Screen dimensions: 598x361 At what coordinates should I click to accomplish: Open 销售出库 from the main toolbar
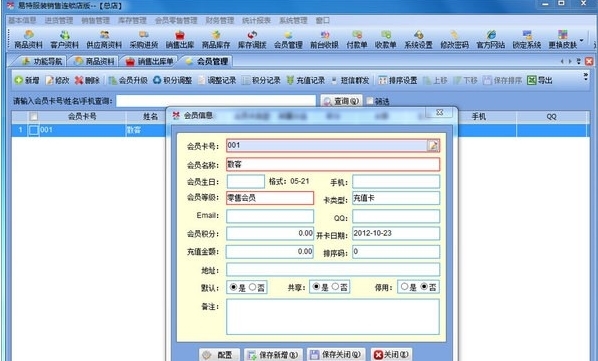180,40
